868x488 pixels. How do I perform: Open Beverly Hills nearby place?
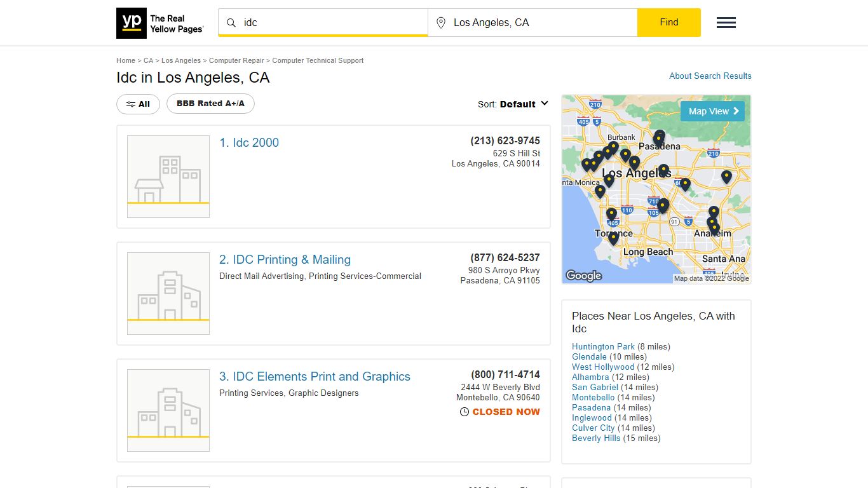596,438
